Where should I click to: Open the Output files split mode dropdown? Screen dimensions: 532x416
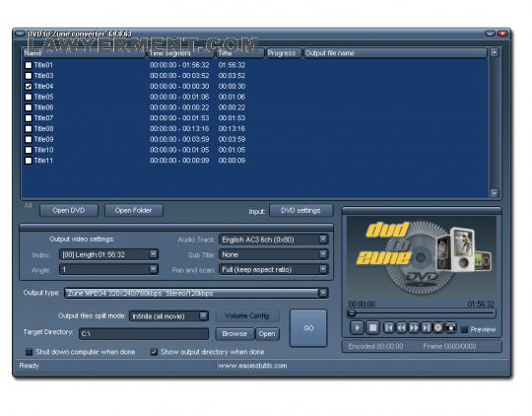click(x=203, y=316)
